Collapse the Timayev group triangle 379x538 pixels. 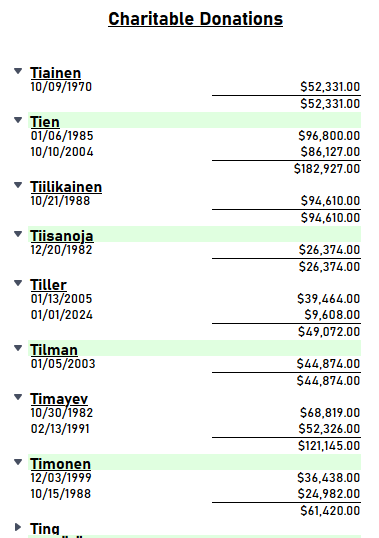[18, 397]
